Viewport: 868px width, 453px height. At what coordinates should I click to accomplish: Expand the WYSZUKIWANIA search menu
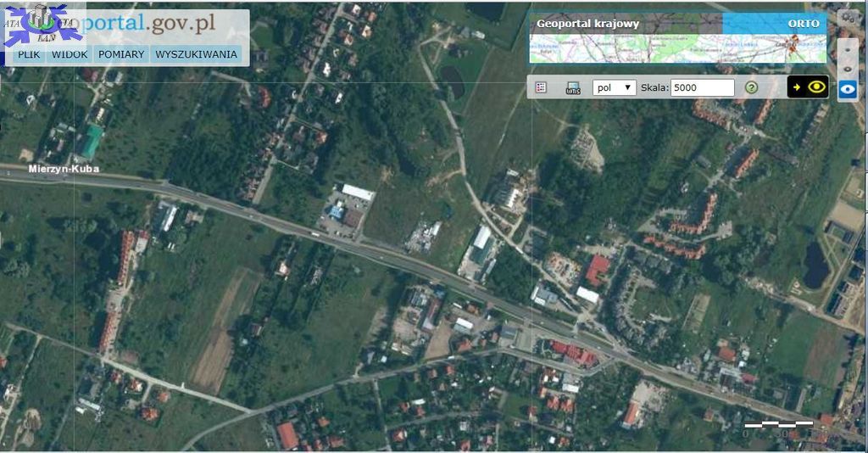tap(196, 54)
